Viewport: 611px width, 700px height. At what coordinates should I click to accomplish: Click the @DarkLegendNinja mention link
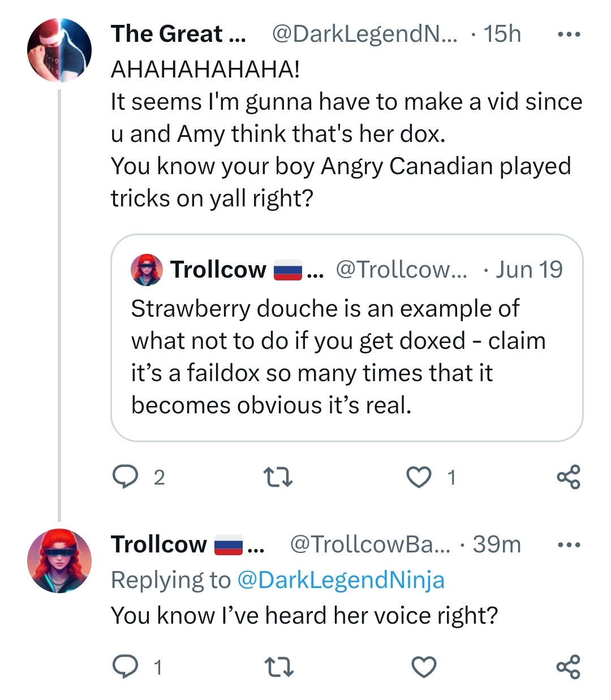[341, 580]
